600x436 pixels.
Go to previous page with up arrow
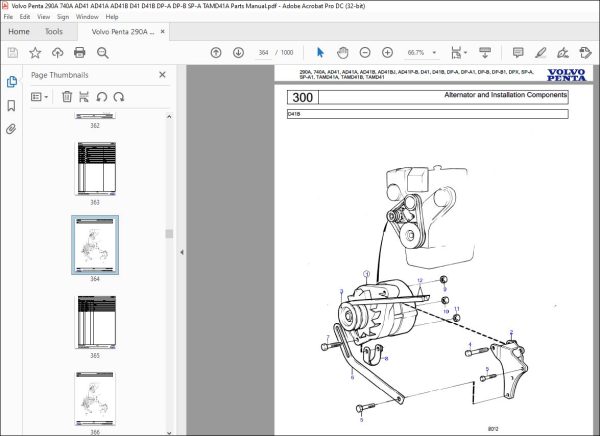216,52
